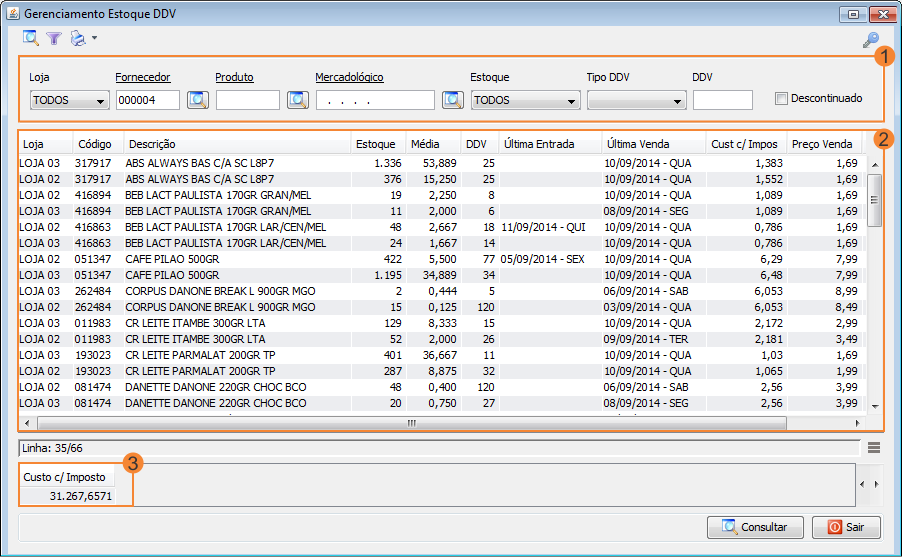The width and height of the screenshot is (902, 557).
Task: Click the vertical scrollbar down arrow
Action: [x=875, y=406]
